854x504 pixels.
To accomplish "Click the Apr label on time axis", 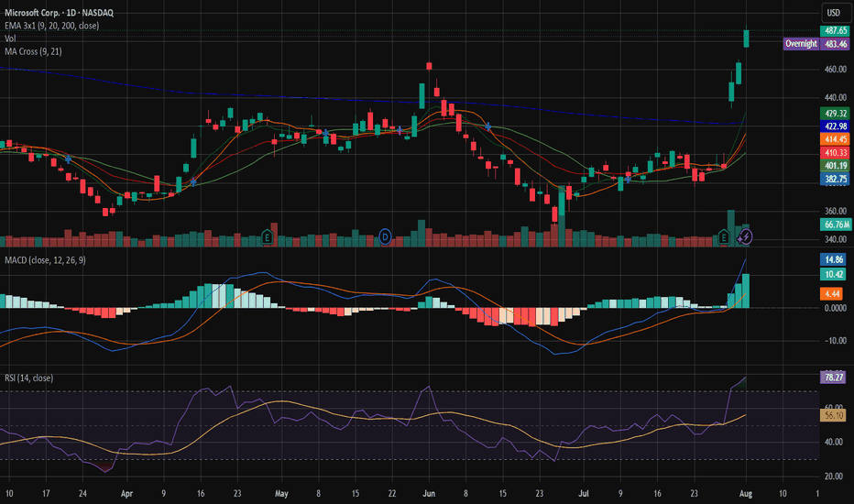I will [x=126, y=494].
